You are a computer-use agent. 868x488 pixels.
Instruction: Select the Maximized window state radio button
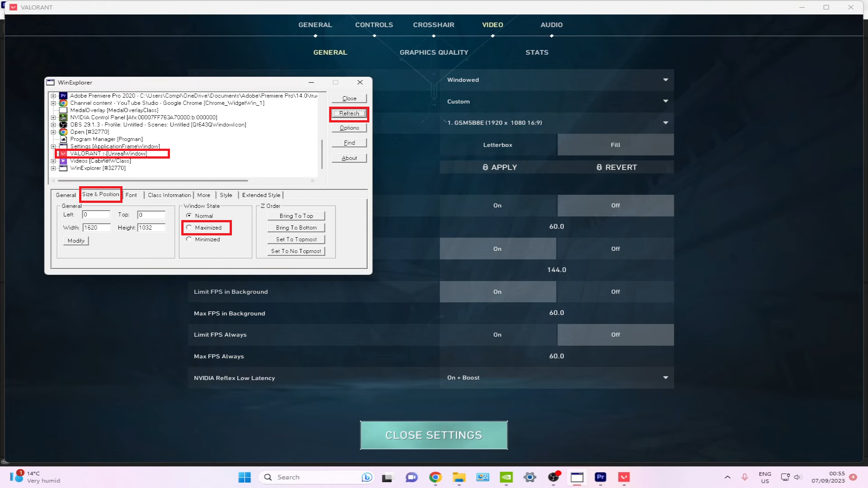point(189,227)
